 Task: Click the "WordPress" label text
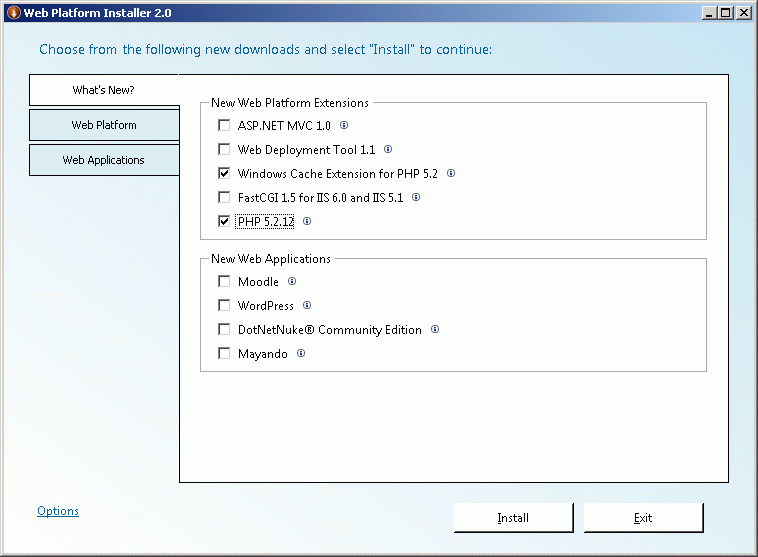(x=266, y=306)
